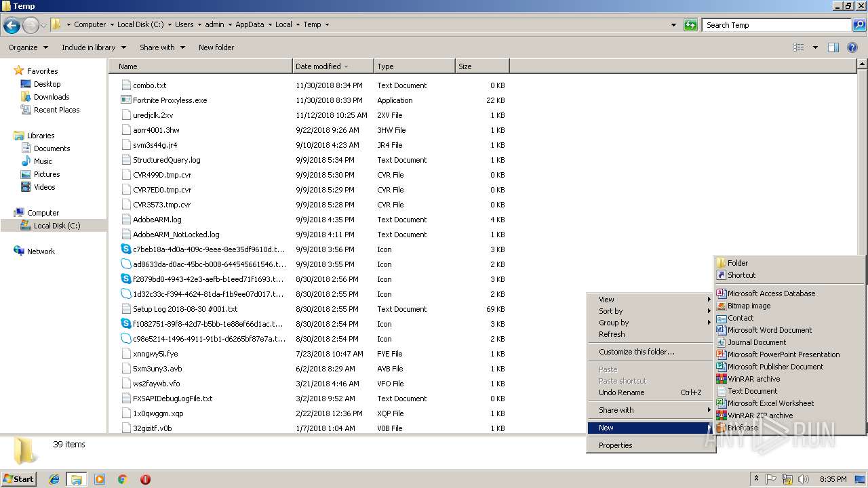
Task: Open Google Chrome from the taskbar
Action: coord(123,479)
